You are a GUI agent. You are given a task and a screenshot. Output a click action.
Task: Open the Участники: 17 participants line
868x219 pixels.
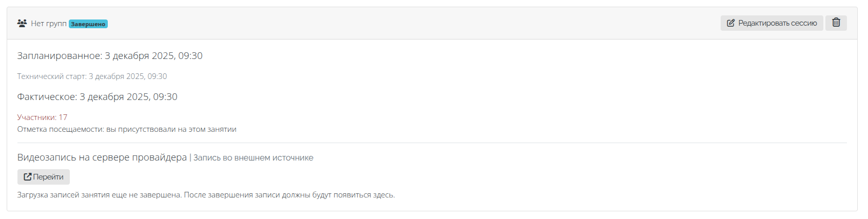coord(42,117)
